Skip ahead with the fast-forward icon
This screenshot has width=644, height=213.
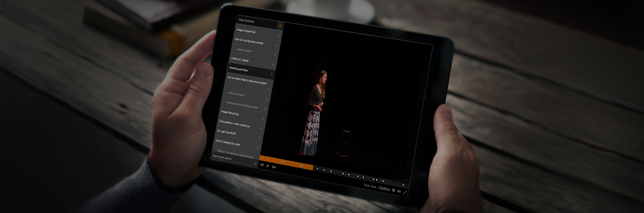click(x=274, y=167)
